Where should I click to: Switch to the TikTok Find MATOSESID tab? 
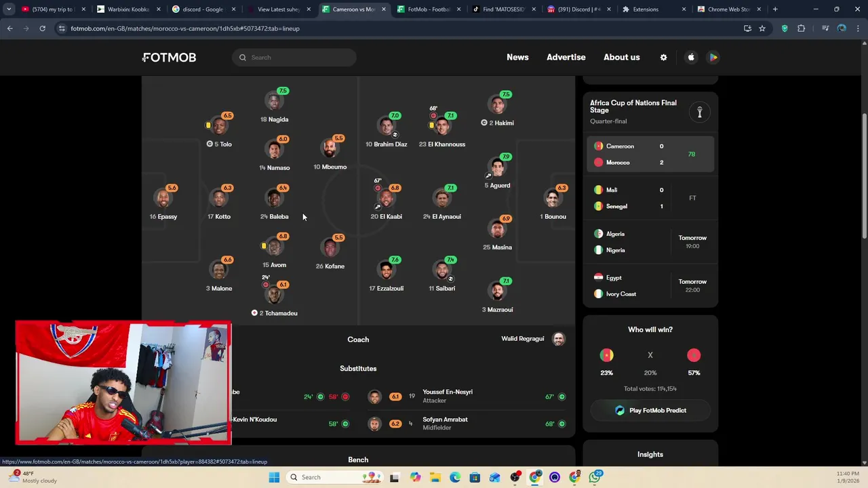click(x=504, y=9)
